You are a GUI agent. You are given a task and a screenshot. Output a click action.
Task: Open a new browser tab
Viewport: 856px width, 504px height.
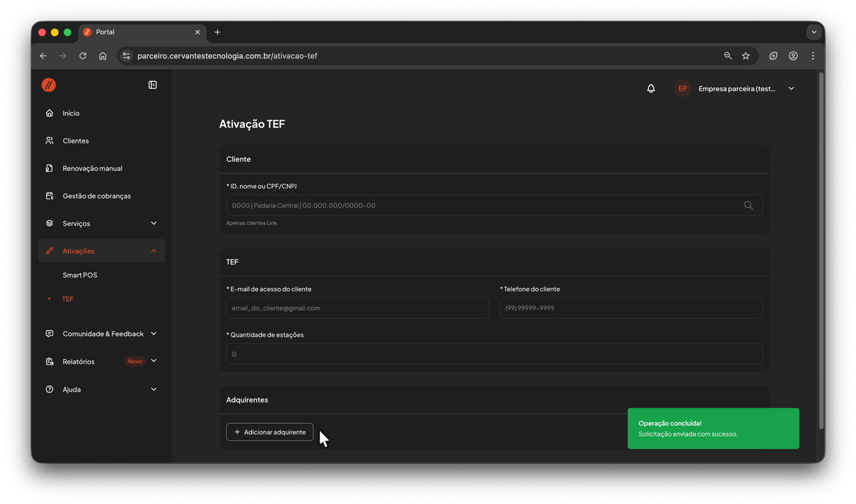pyautogui.click(x=217, y=32)
